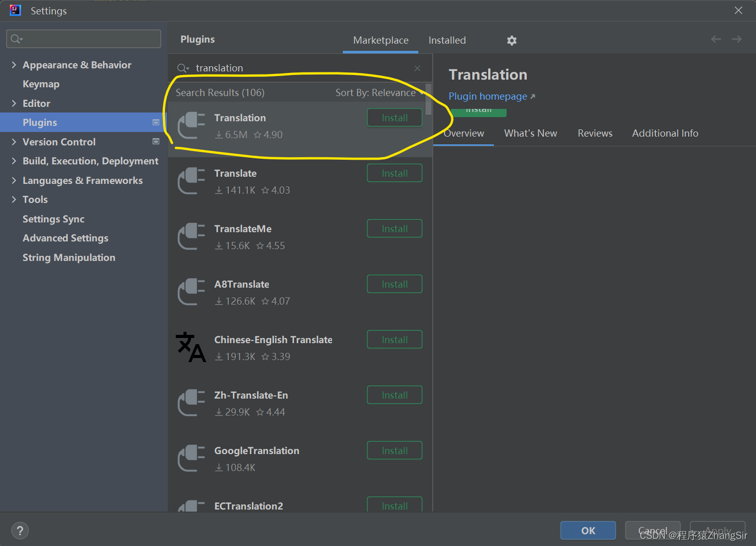This screenshot has width=756, height=546.
Task: Select the GoogleTranslation entry name
Action: click(256, 450)
